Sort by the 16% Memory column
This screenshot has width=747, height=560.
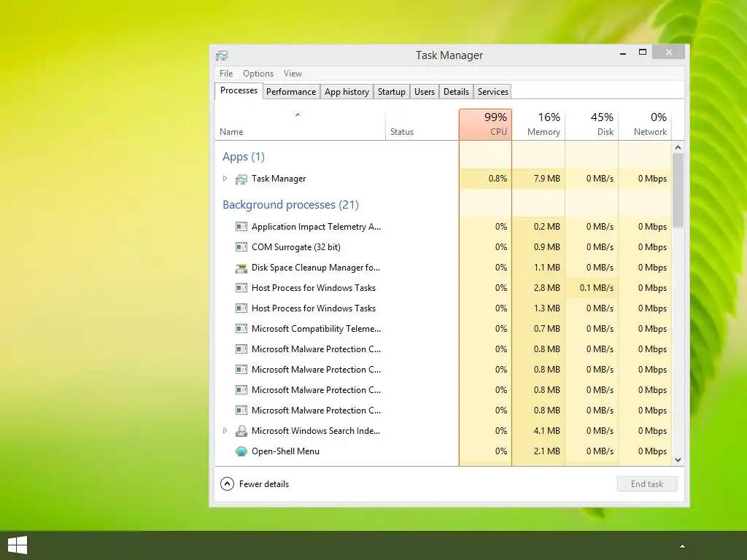538,125
